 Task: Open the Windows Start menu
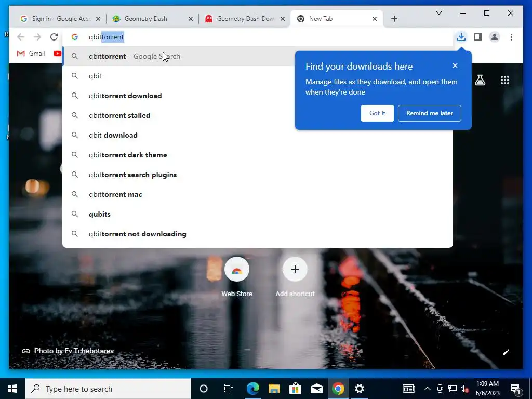pos(12,389)
